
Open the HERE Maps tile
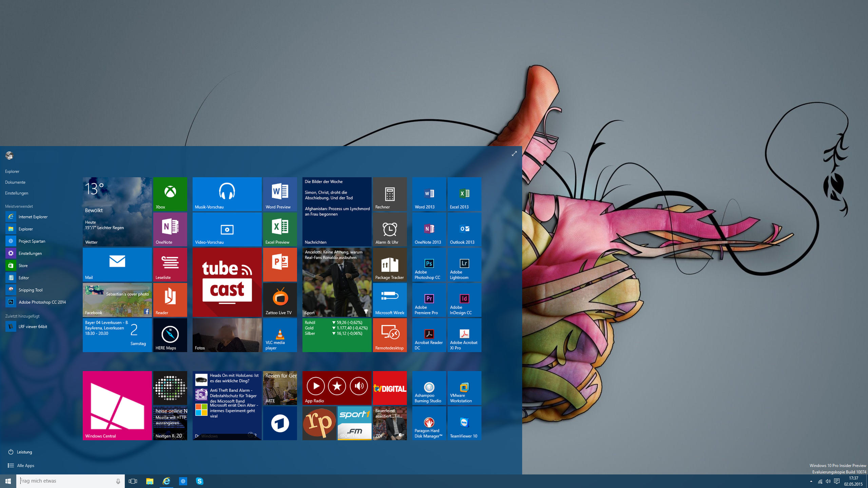[170, 335]
